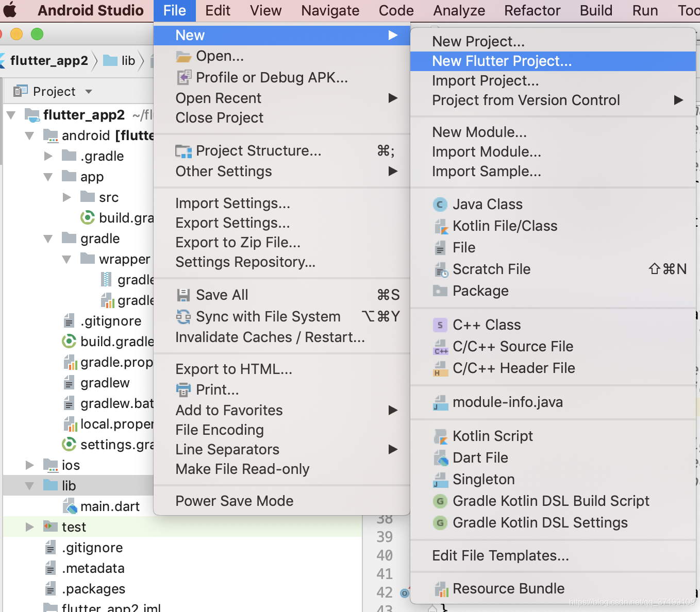Choose Import Project...
The height and width of the screenshot is (612, 700).
coord(553,80)
